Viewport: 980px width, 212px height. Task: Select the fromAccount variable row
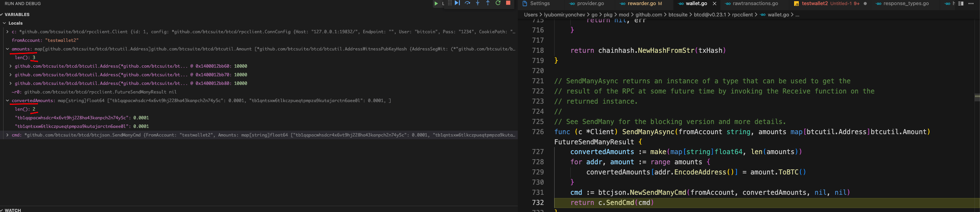tap(259, 40)
